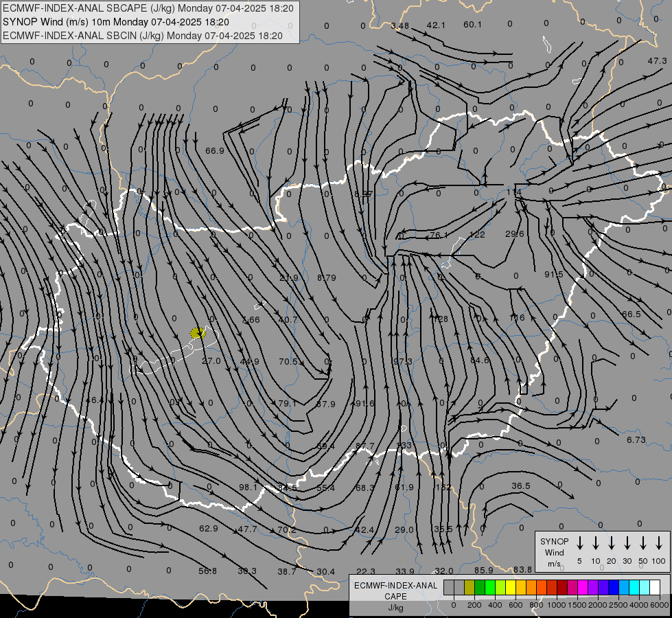
Task: Click the 83.8 value near bottom
Action: click(522, 569)
